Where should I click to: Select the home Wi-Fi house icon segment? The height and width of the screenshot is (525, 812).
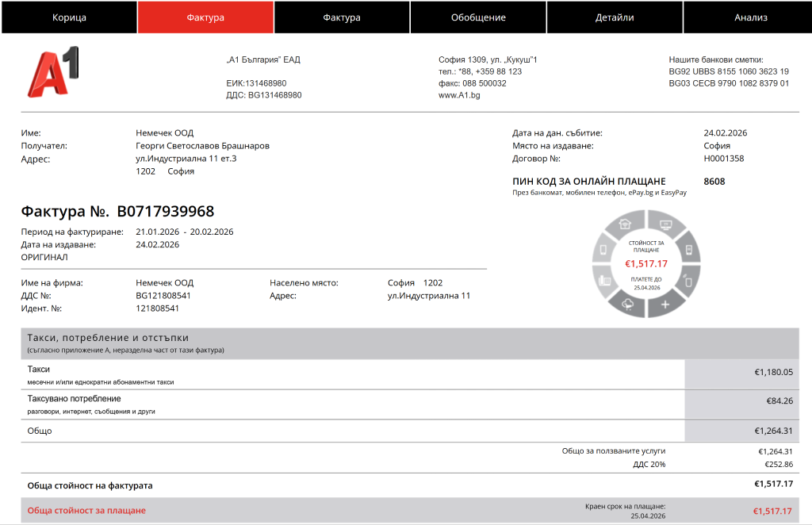pos(626,224)
